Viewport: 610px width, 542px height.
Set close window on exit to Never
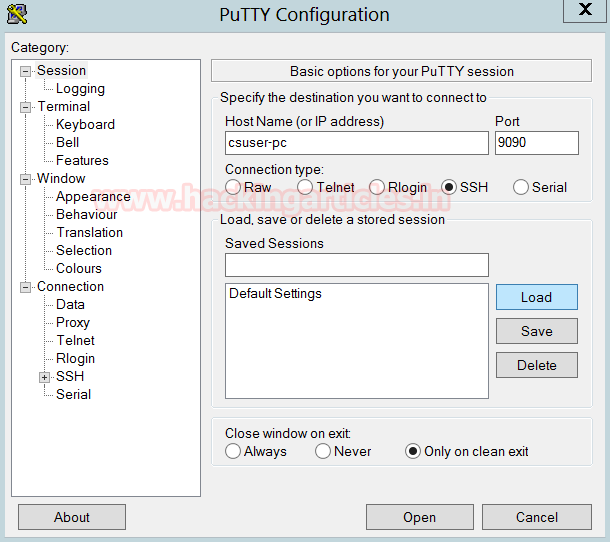[x=323, y=451]
